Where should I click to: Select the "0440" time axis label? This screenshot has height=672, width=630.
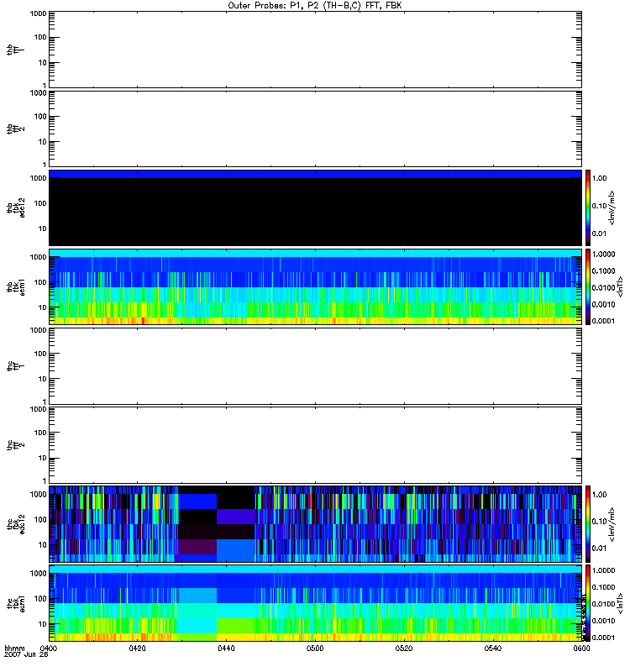pos(226,648)
